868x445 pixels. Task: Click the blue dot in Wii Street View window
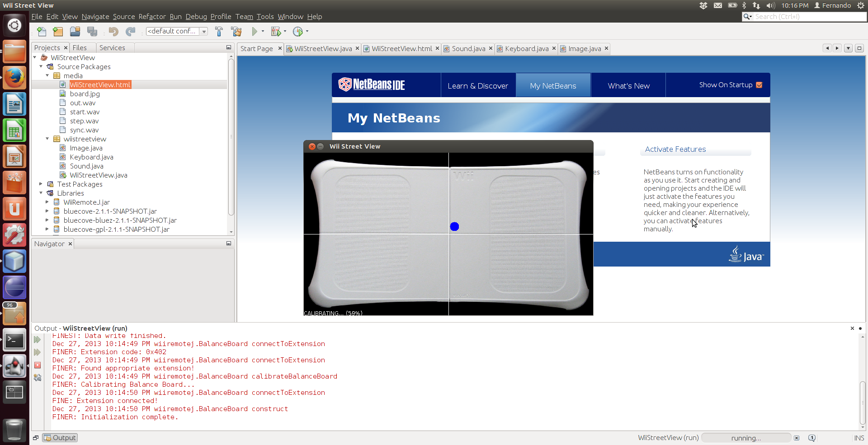tap(454, 226)
